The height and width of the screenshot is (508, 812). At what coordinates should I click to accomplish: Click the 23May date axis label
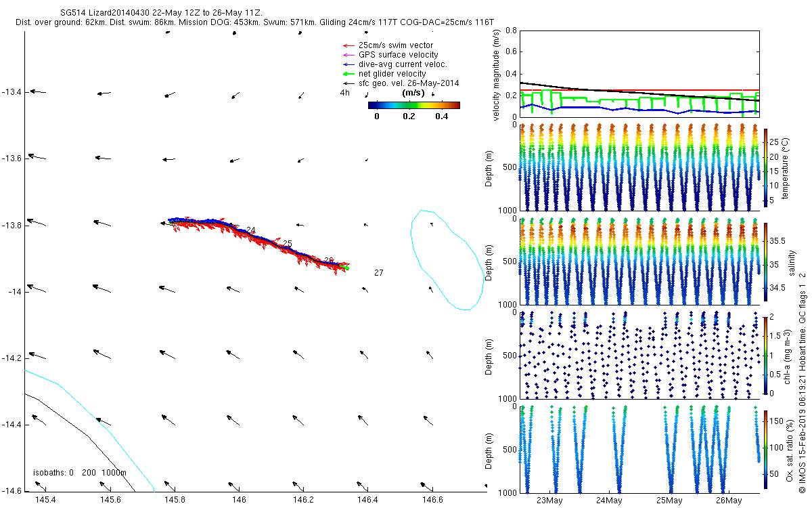[549, 501]
